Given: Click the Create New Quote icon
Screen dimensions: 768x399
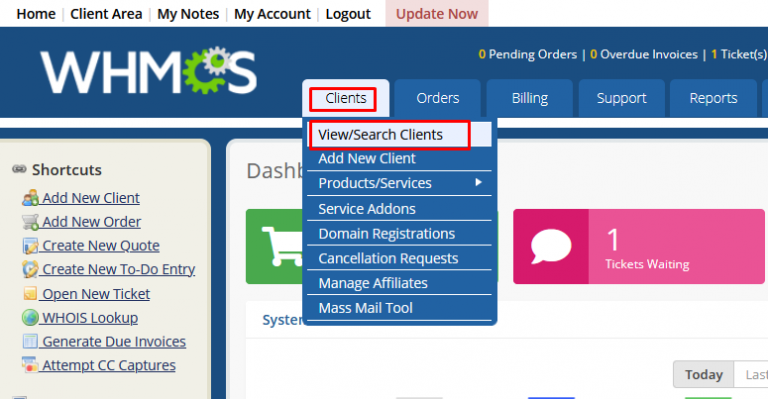Looking at the screenshot, I should click(30, 246).
